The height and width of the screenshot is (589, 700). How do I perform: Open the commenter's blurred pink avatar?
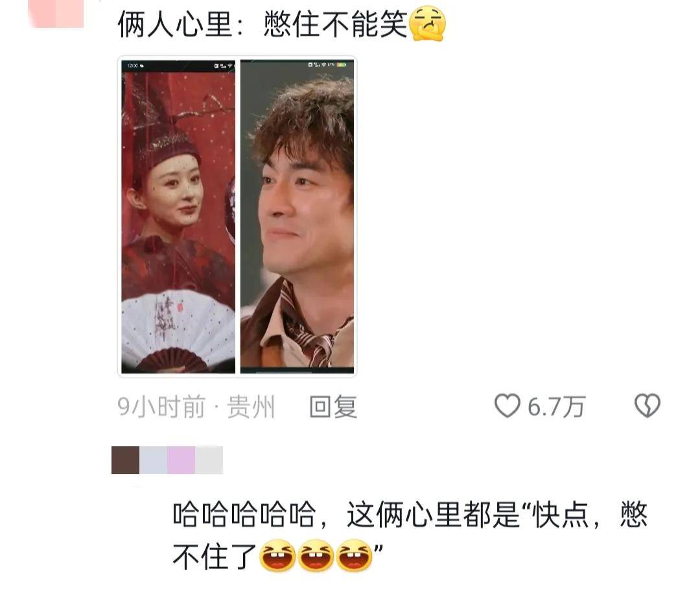(x=55, y=14)
